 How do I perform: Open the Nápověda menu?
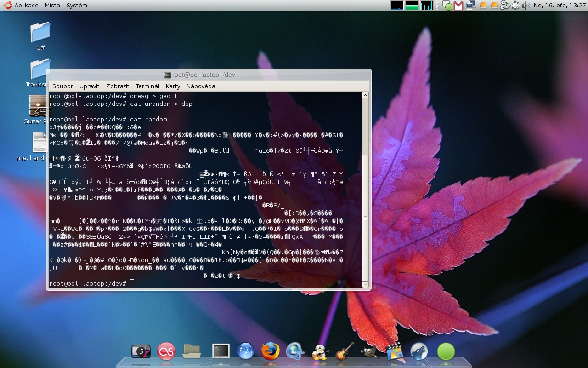pos(201,86)
